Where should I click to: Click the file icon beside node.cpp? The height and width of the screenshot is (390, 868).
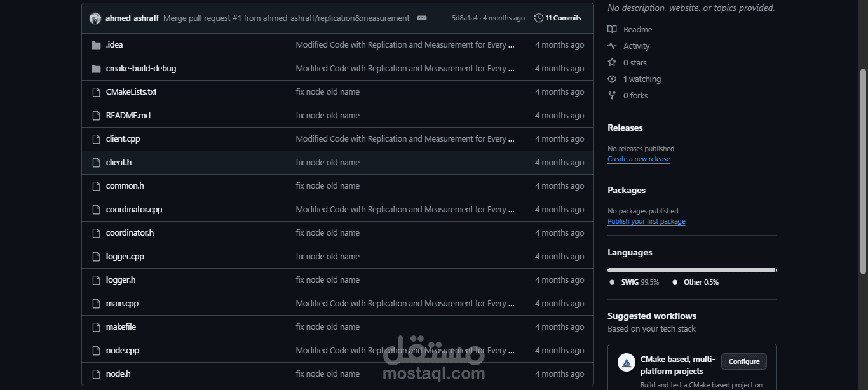96,351
